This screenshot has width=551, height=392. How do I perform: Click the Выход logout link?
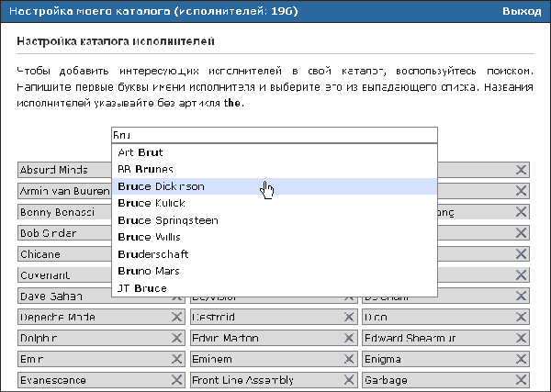(523, 11)
